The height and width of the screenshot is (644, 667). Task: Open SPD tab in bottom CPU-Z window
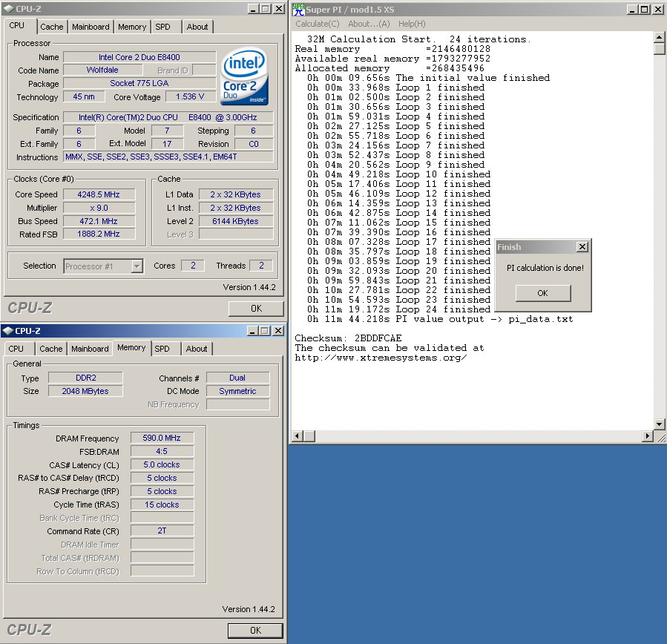pyautogui.click(x=162, y=349)
